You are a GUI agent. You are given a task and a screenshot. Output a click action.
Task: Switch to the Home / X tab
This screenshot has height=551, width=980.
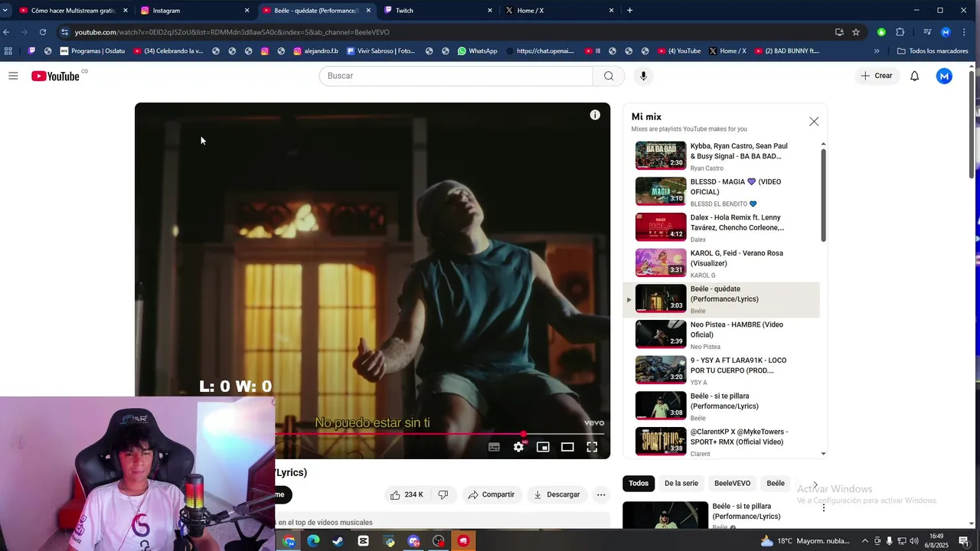click(558, 10)
